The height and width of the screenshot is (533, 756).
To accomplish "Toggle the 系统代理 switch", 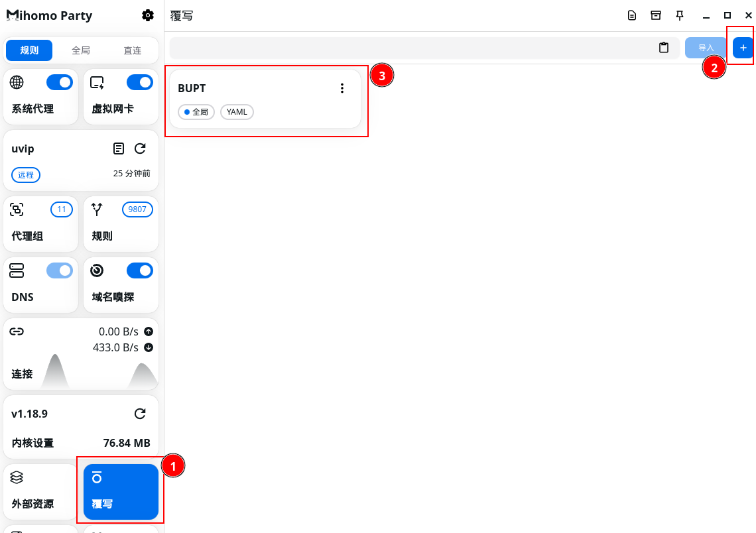I will (60, 82).
